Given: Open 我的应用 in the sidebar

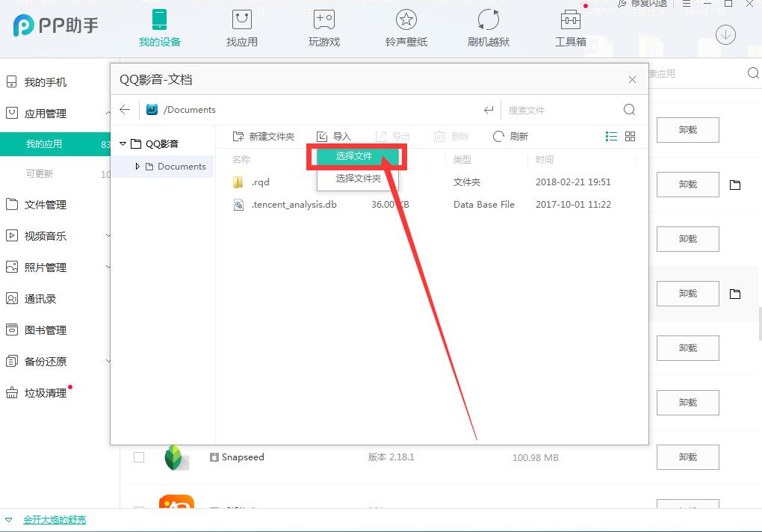Looking at the screenshot, I should coord(55,143).
